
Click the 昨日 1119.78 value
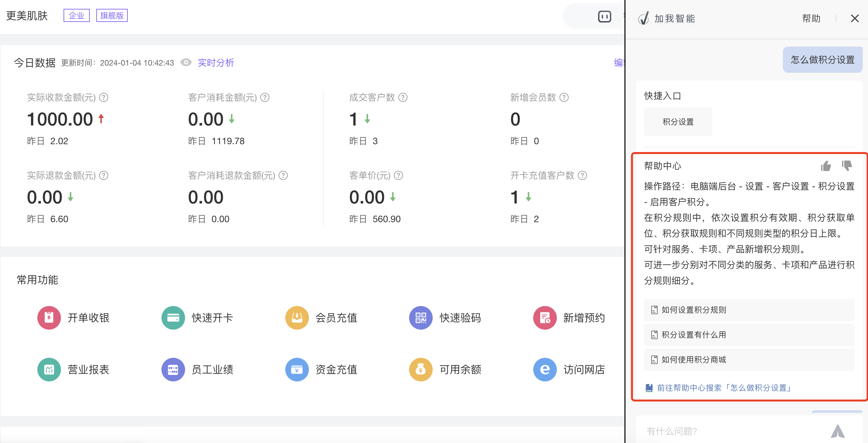(x=216, y=141)
